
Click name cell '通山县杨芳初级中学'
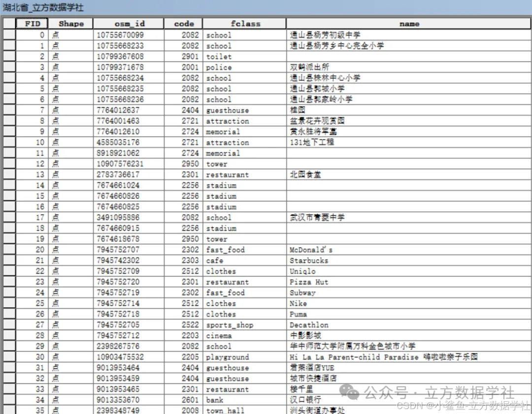pos(408,35)
